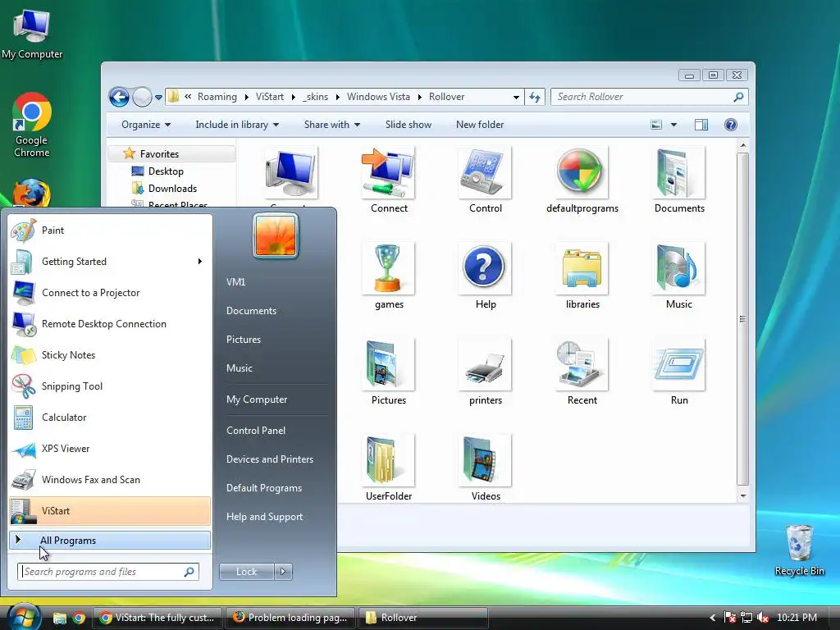840x630 pixels.
Task: Launch Windows Fax and Scan
Action: pyautogui.click(x=110, y=479)
